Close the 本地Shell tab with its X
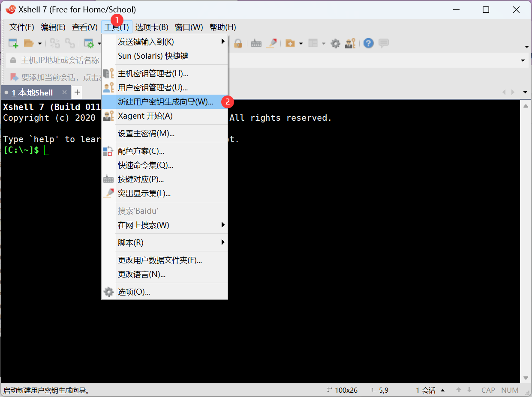The width and height of the screenshot is (532, 397). [64, 92]
